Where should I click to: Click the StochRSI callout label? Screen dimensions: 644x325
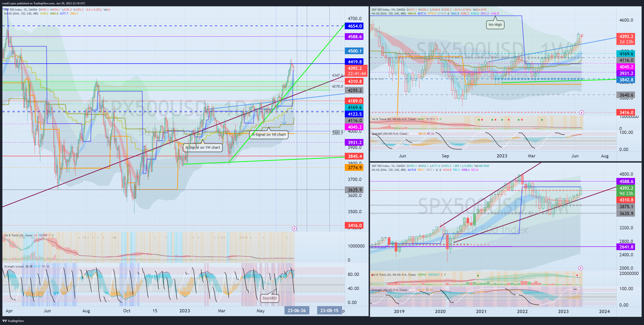270,298
